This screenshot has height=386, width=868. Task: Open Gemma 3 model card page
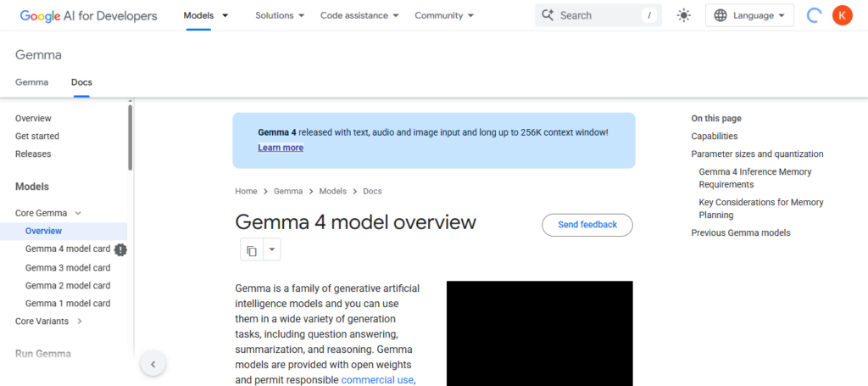coord(68,268)
